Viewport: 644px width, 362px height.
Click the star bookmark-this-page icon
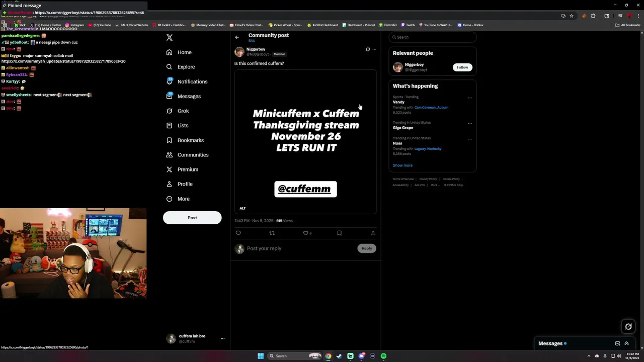[x=572, y=16]
